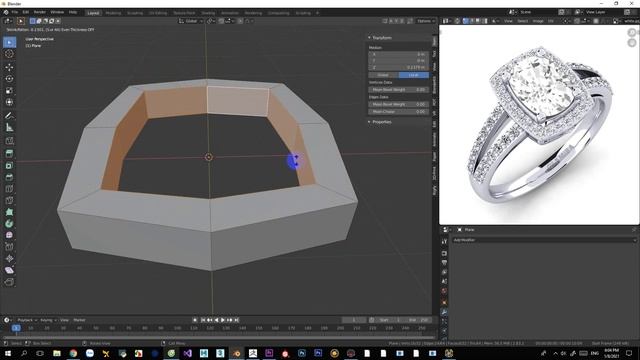Play the timeline animation forward

[223, 320]
